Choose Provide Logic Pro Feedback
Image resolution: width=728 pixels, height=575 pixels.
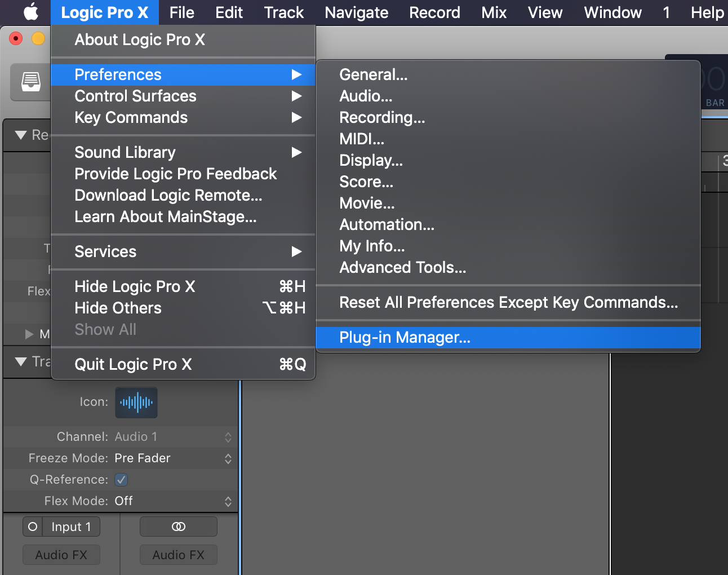click(183, 174)
